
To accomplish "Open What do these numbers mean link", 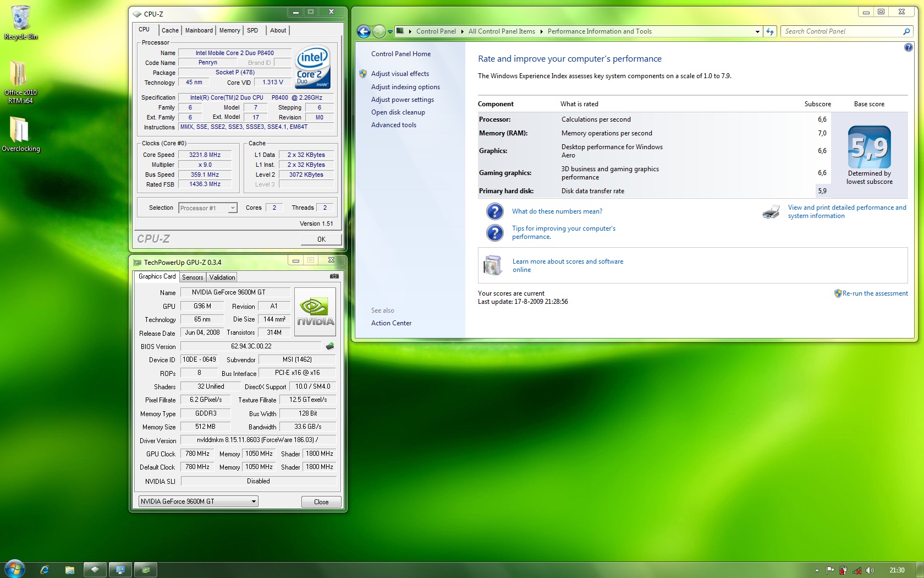I will click(x=557, y=211).
